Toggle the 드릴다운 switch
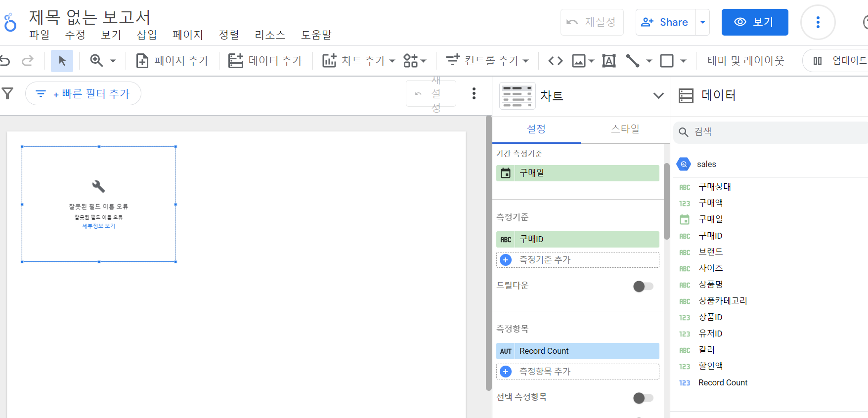Screen dimensions: 868x418 [643, 286]
